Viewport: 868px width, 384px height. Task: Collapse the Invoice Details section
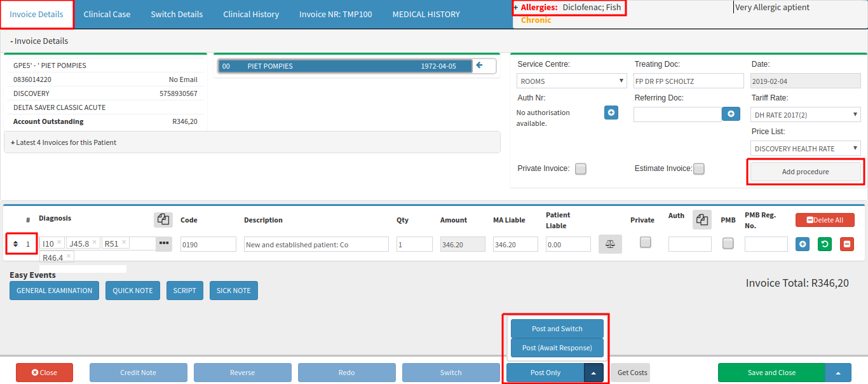[x=39, y=41]
